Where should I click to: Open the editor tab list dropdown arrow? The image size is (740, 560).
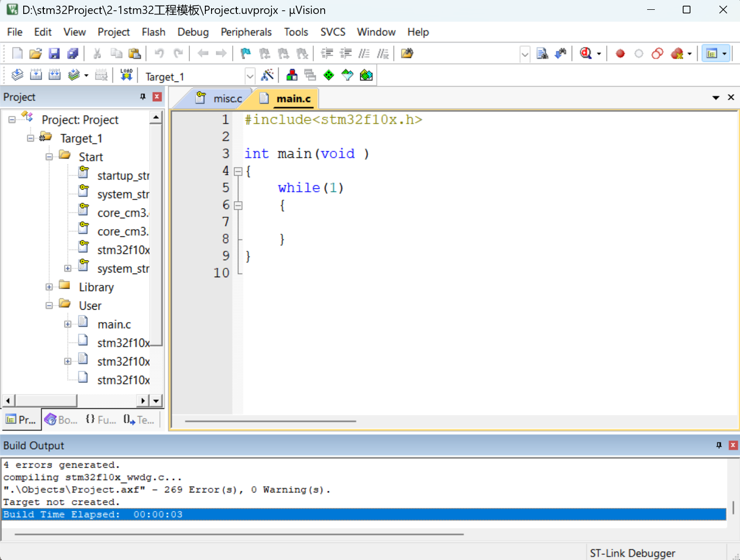pyautogui.click(x=716, y=97)
